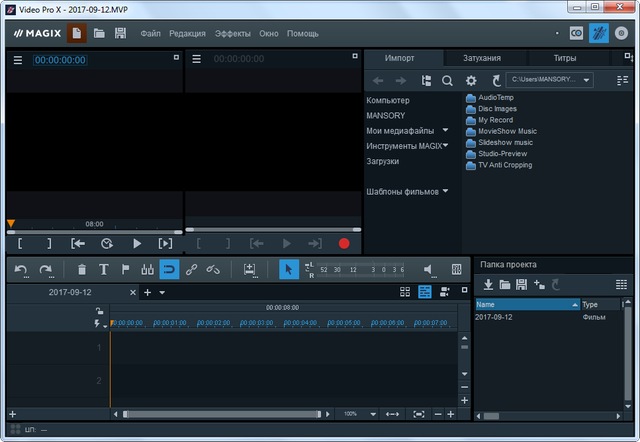
Task: Switch to the Затухания tab
Action: point(482,58)
